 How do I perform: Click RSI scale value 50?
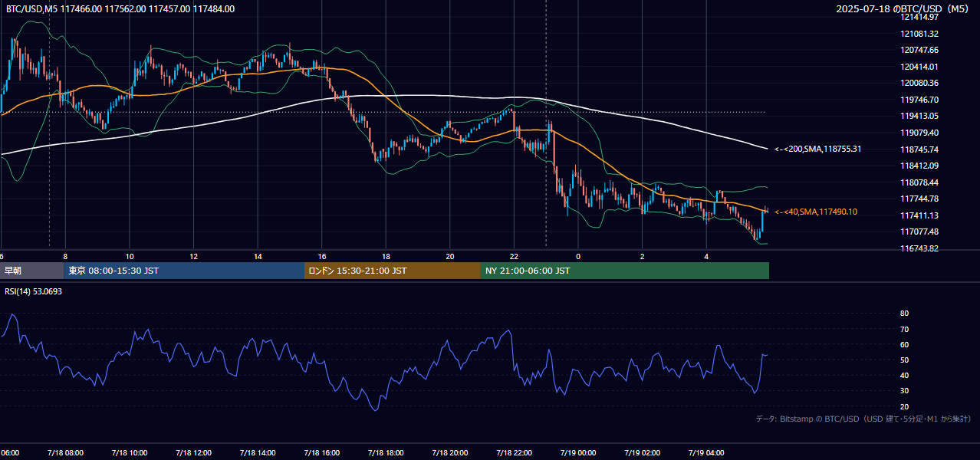click(905, 360)
